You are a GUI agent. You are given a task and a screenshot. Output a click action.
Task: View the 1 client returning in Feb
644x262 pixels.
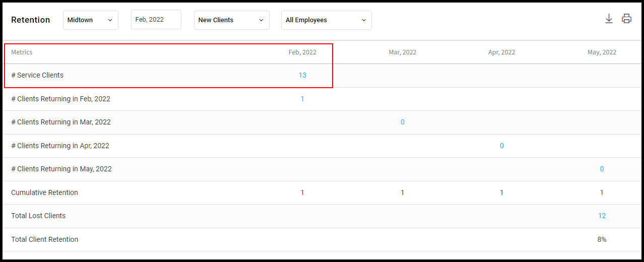pyautogui.click(x=302, y=99)
